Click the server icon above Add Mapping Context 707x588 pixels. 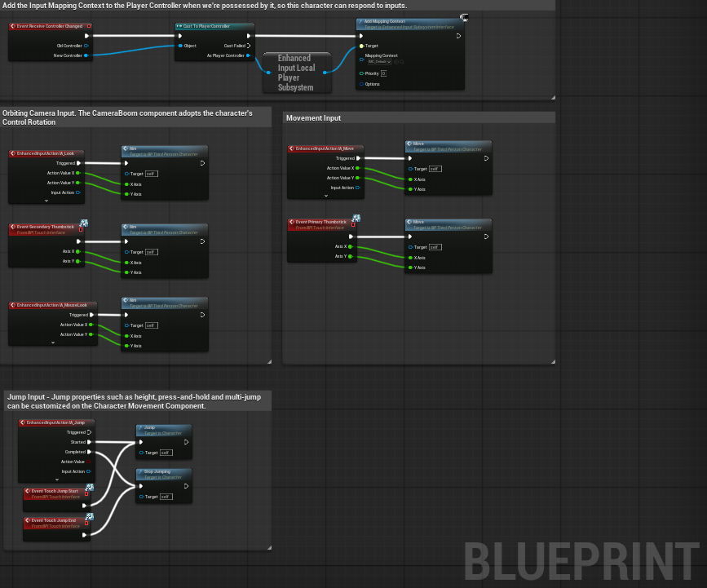pos(464,16)
